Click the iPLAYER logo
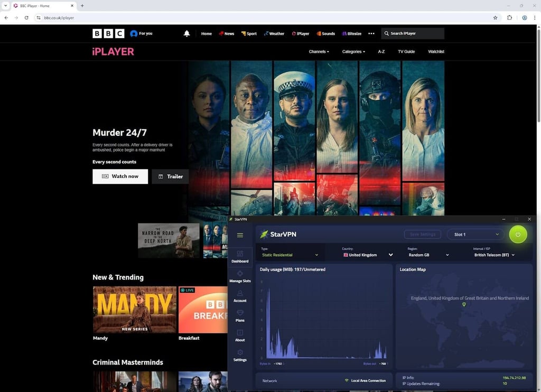Viewport: 541px width, 392px height. (x=113, y=52)
